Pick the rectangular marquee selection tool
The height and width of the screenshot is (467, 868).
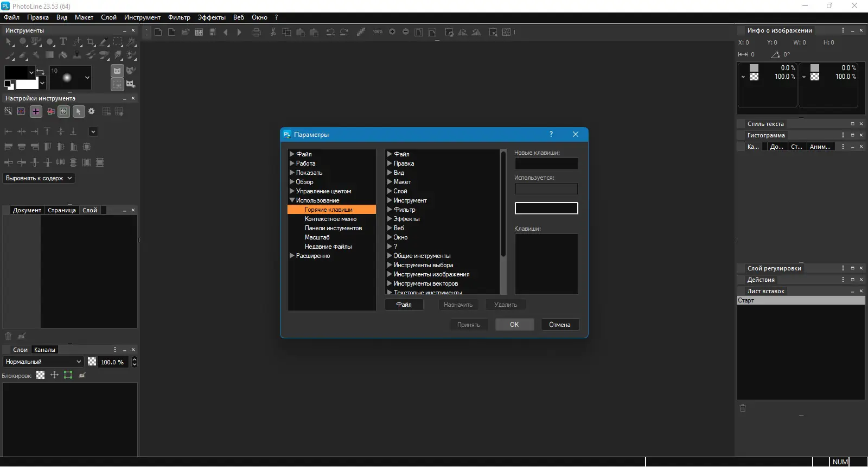(x=118, y=42)
